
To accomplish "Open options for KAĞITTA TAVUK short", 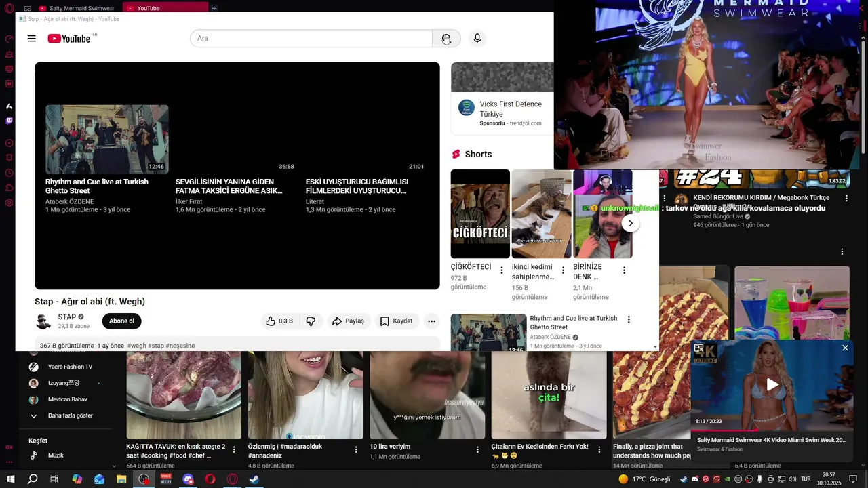I will tap(234, 449).
